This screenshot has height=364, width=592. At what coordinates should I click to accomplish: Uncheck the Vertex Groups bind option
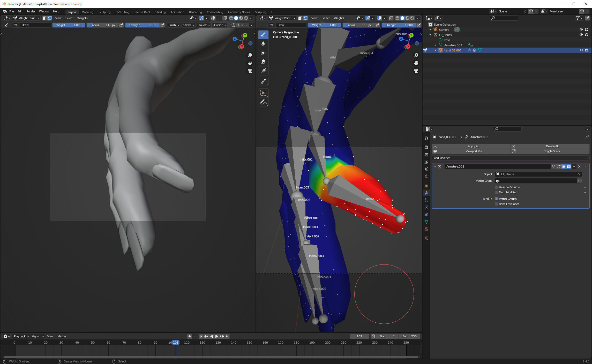496,199
